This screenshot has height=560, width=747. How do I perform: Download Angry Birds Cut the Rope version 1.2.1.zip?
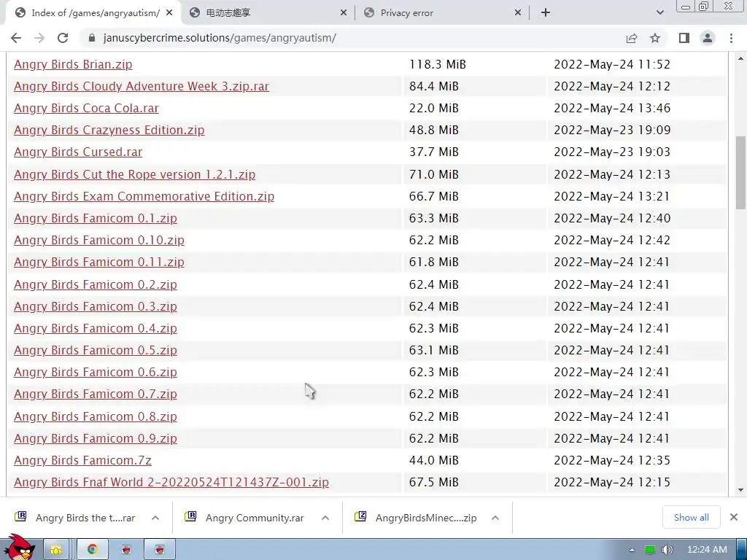tap(134, 174)
